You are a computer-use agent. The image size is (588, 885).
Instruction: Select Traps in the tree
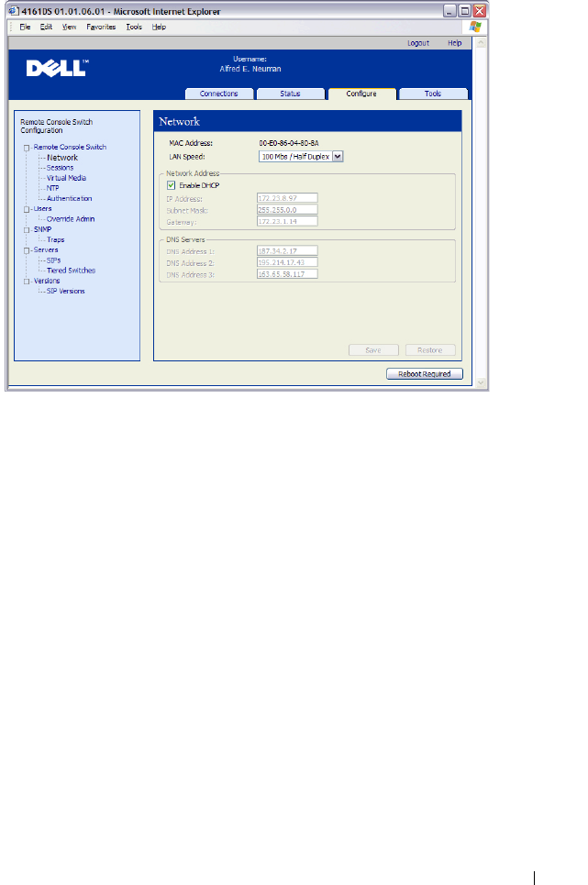pyautogui.click(x=55, y=239)
